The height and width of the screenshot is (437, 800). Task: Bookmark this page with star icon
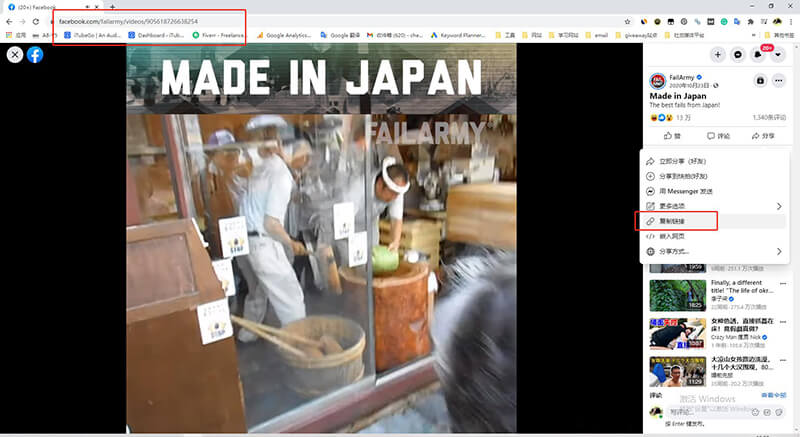pyautogui.click(x=628, y=21)
